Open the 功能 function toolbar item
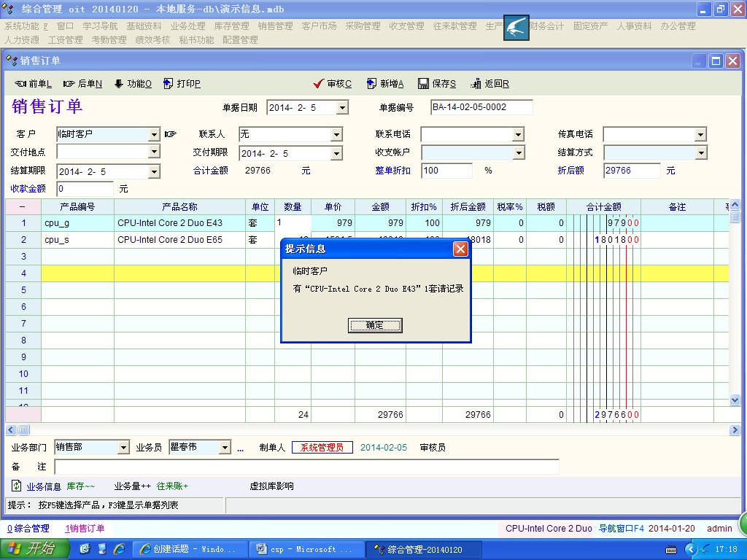747x560 pixels. [x=119, y=84]
